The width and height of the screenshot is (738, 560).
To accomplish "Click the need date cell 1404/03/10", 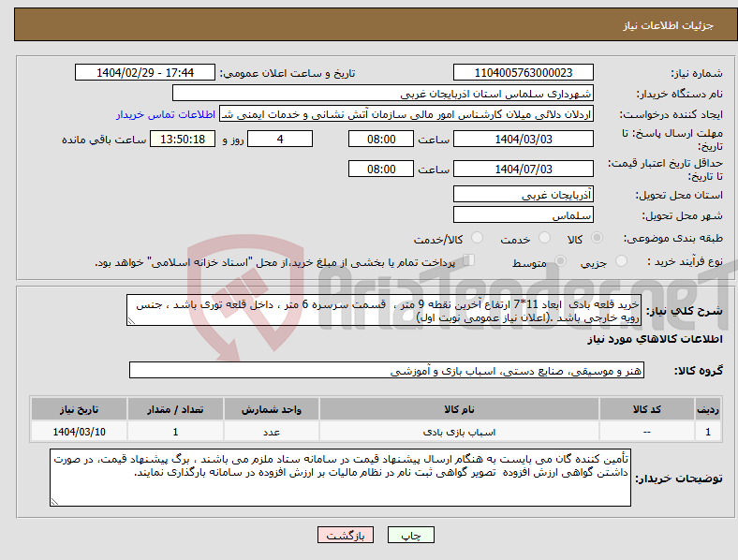I will [79, 432].
